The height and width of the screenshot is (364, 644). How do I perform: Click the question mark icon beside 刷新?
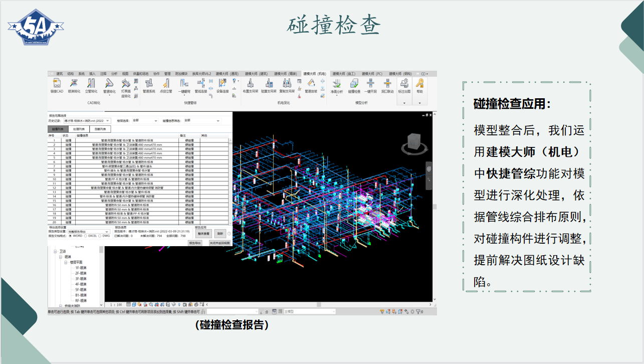229,234
